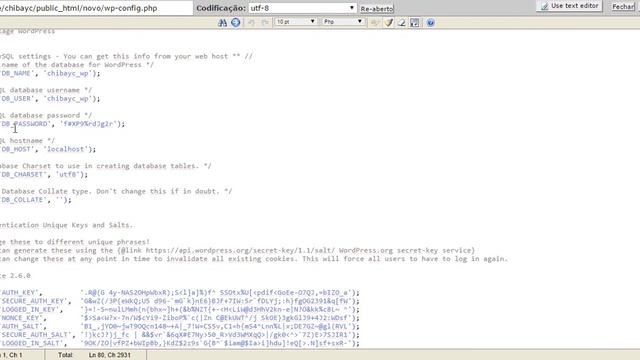Viewport: 640px width, 360px height.
Task: Click the 'SECURE_AUTH_KEY' constant text
Action: pyautogui.click(x=33, y=301)
